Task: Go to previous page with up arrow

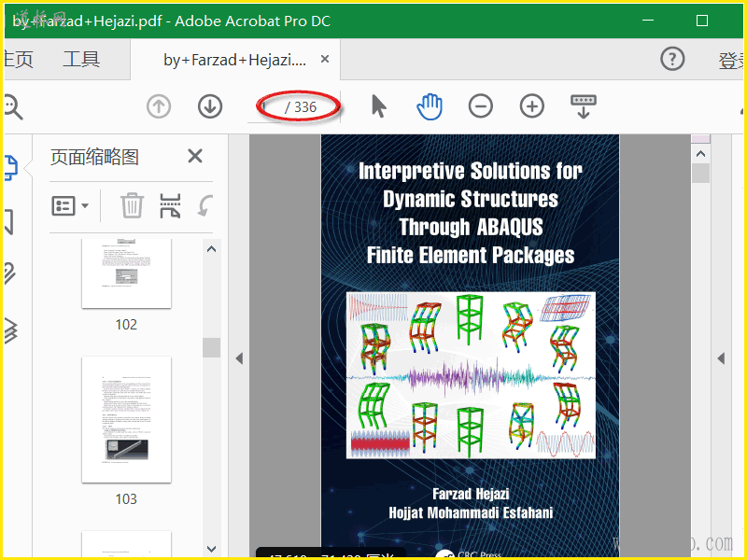Action: (x=159, y=106)
